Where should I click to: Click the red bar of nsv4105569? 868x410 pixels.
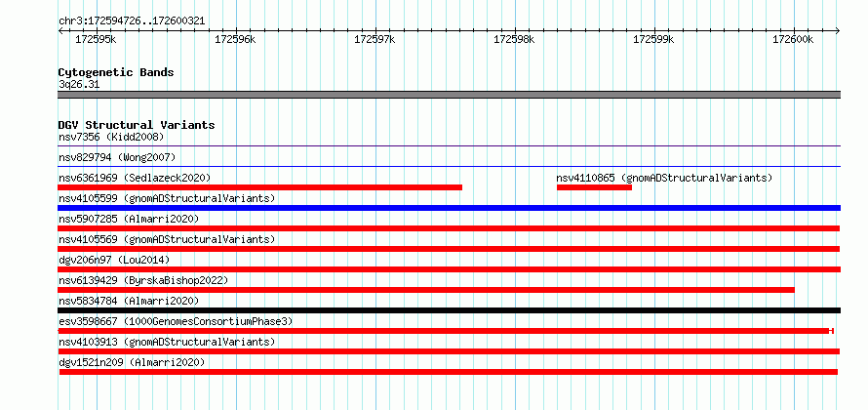pos(449,249)
